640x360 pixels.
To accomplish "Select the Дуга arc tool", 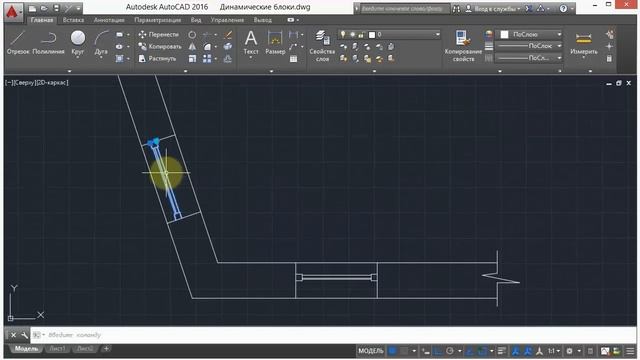I will tap(101, 43).
